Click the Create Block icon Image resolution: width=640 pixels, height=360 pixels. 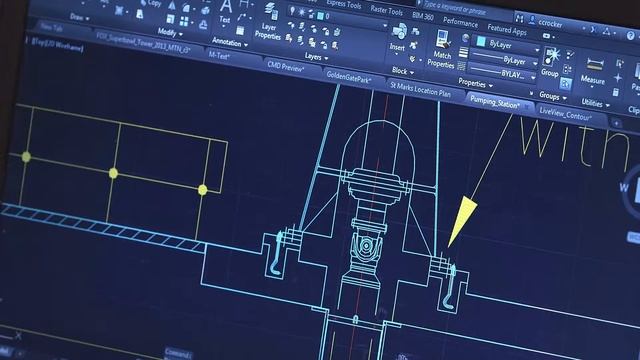coord(416,31)
